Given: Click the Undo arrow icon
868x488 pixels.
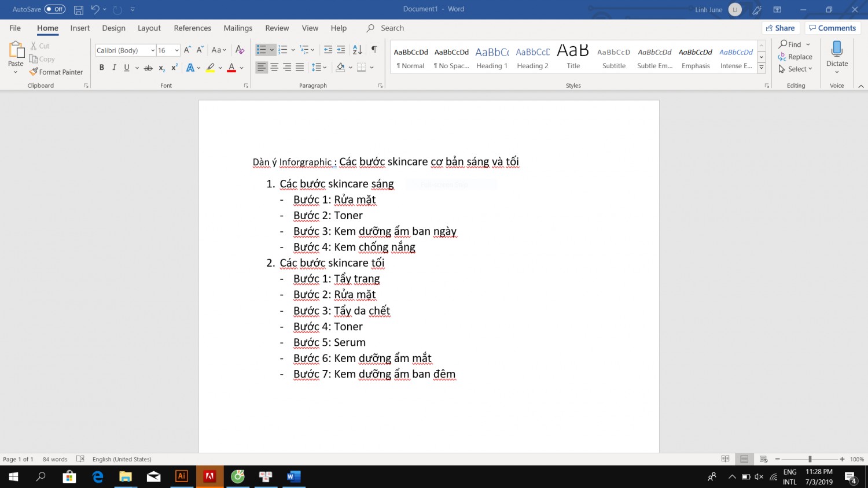Looking at the screenshot, I should 95,9.
